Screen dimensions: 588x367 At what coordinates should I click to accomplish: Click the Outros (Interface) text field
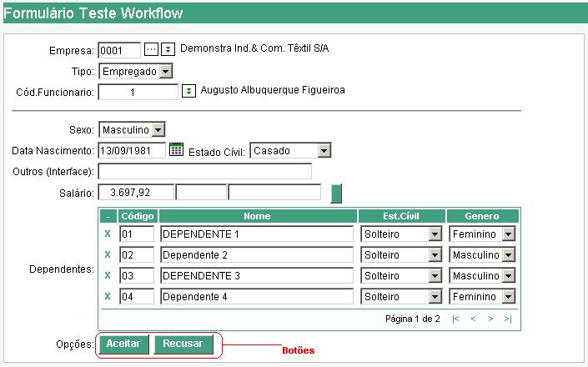pos(204,172)
